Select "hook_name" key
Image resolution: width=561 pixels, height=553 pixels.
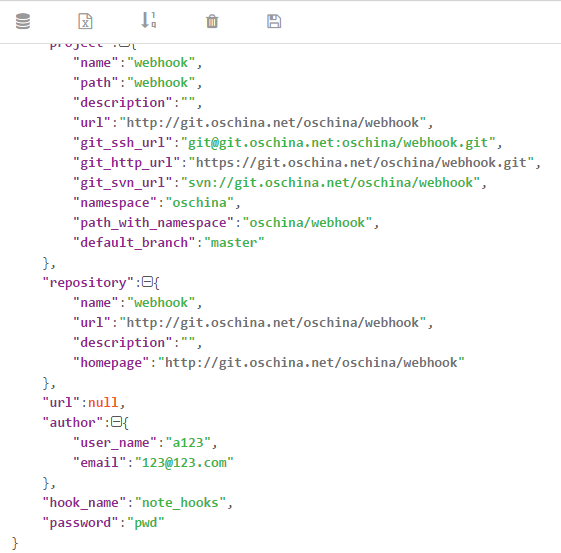click(x=84, y=503)
